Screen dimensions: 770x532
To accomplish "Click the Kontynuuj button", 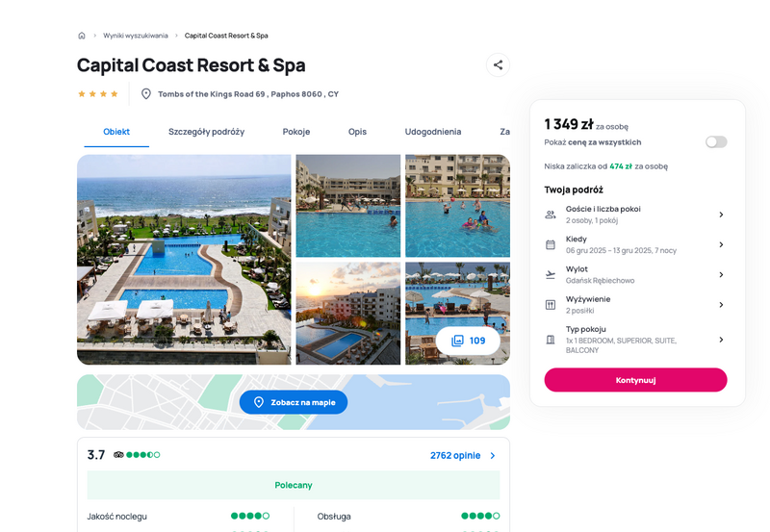I will pyautogui.click(x=635, y=380).
